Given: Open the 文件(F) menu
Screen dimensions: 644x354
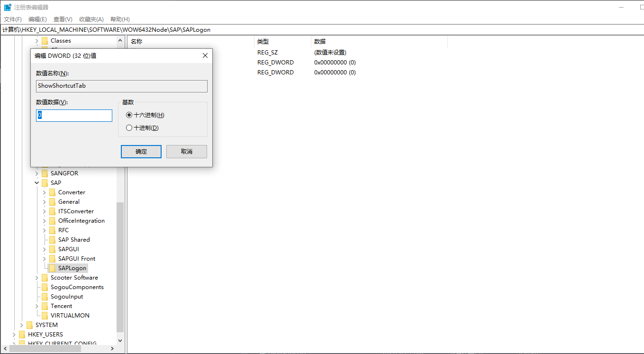Looking at the screenshot, I should 12,19.
